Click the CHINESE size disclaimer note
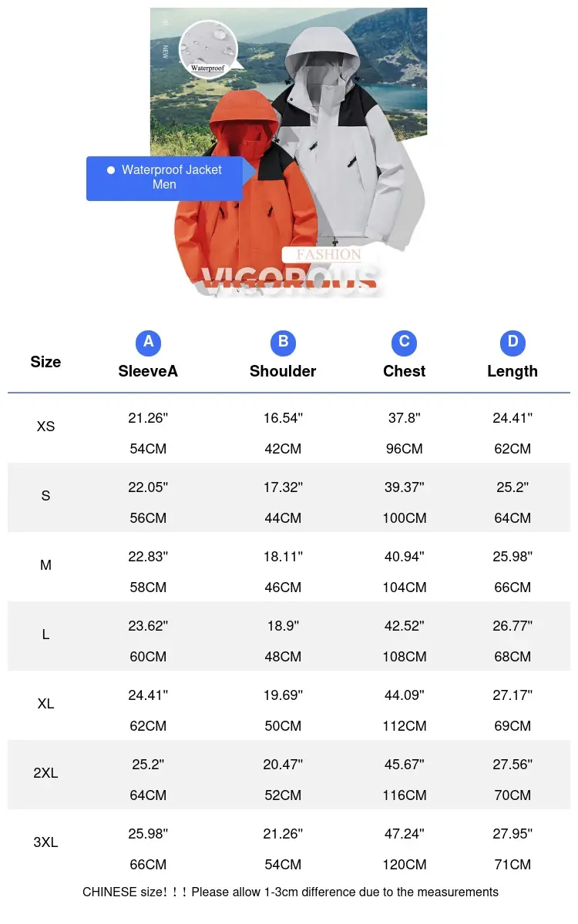The width and height of the screenshot is (578, 924). (x=291, y=892)
